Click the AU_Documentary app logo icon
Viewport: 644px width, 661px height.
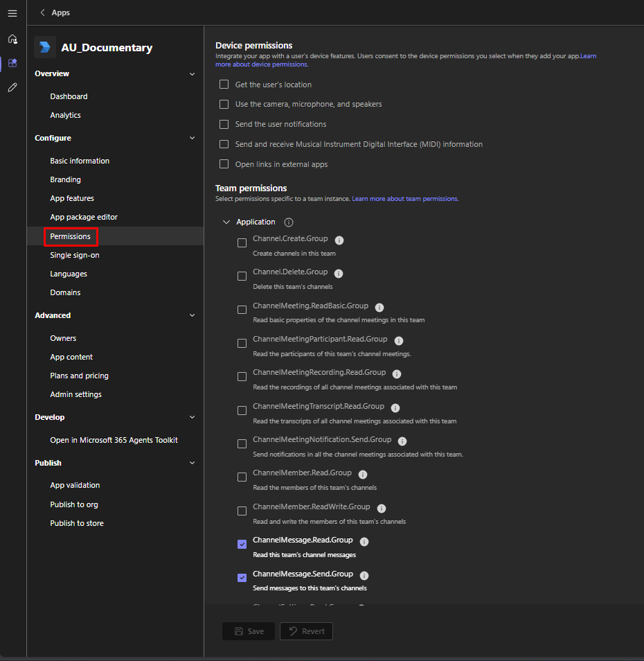click(x=45, y=47)
